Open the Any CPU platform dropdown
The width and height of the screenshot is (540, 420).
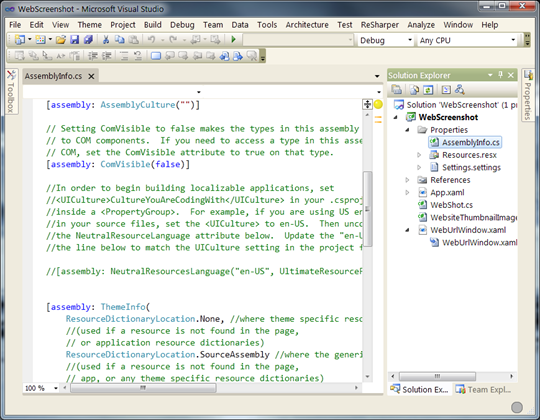click(x=467, y=40)
